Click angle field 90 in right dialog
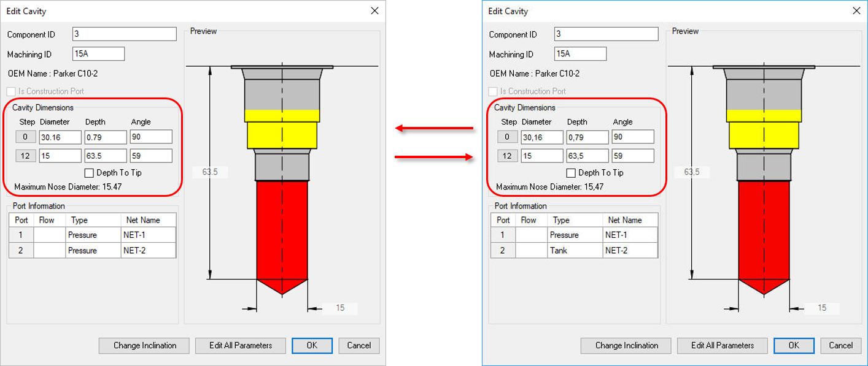 633,137
